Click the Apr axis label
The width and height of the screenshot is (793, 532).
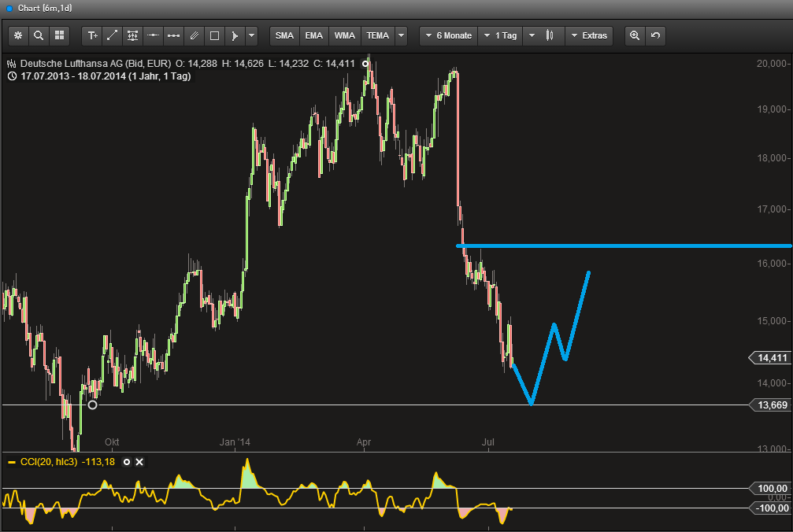(364, 442)
